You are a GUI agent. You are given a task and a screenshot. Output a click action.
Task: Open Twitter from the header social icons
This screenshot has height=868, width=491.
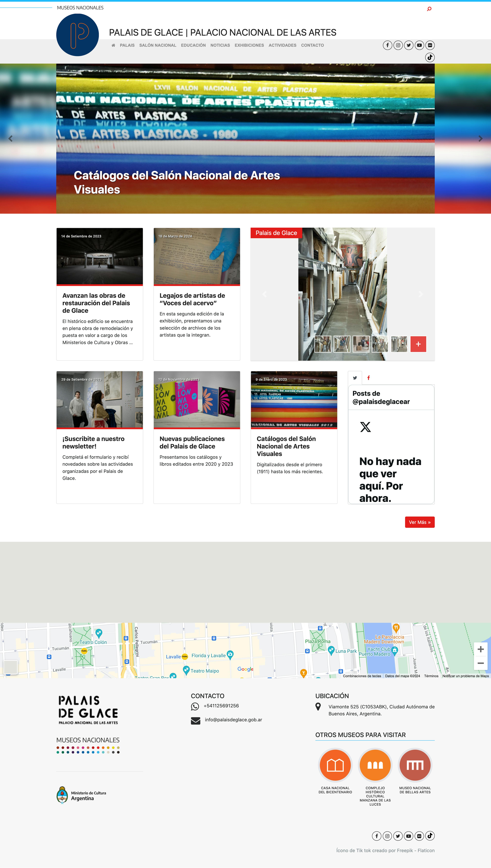(409, 45)
